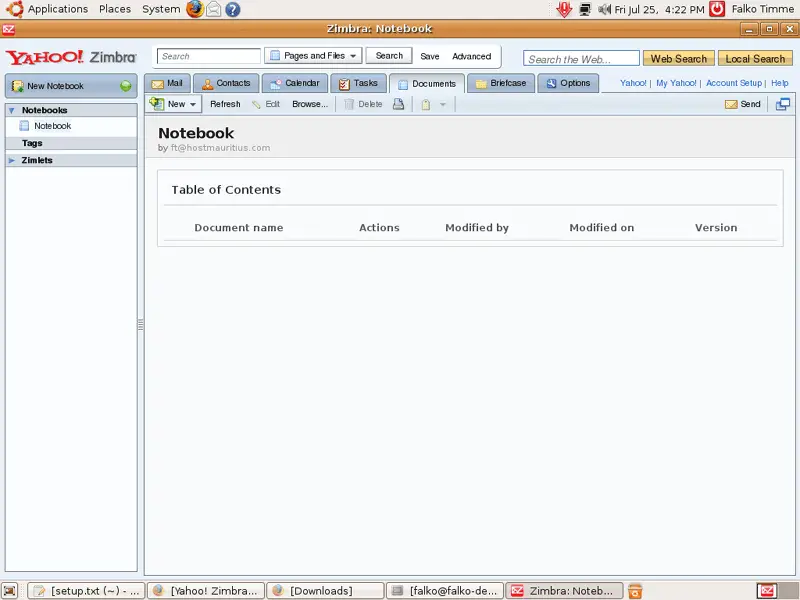The width and height of the screenshot is (800, 600).
Task: Launch the mail client icon in top panel
Action: (214, 9)
